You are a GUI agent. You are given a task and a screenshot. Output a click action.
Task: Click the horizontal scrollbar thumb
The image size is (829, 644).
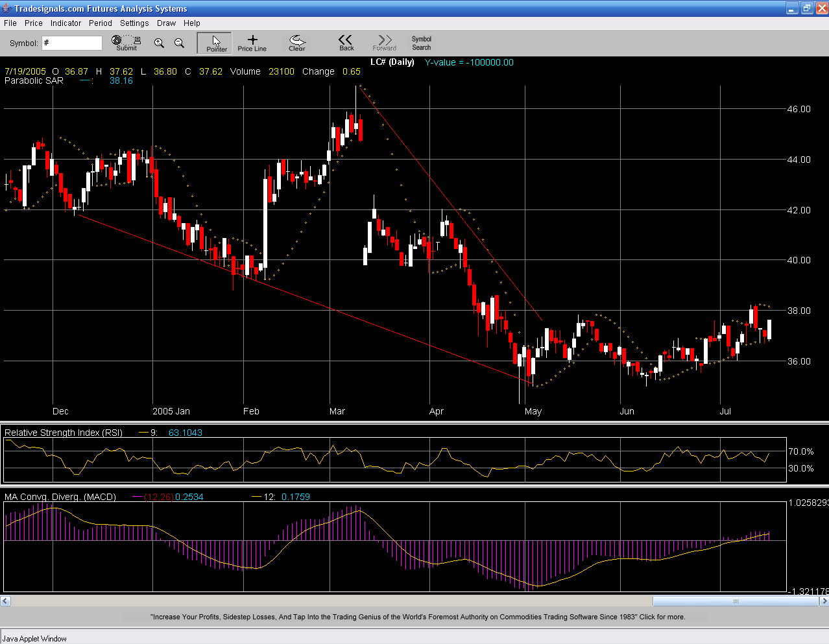736,601
